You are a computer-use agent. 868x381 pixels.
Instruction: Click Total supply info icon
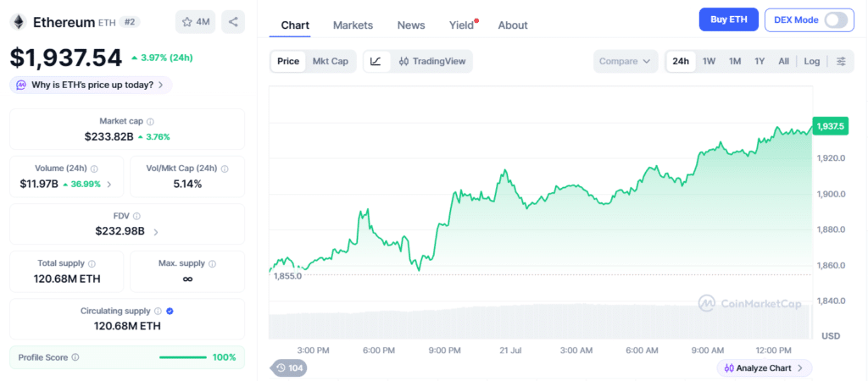tap(92, 264)
